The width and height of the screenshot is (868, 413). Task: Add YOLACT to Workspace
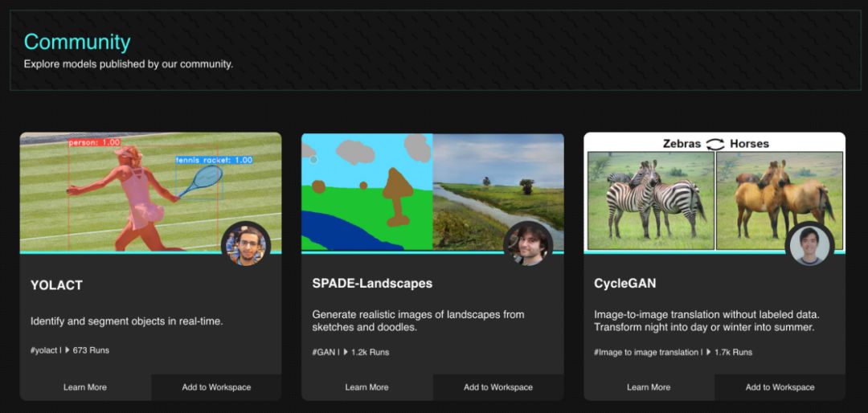point(216,387)
